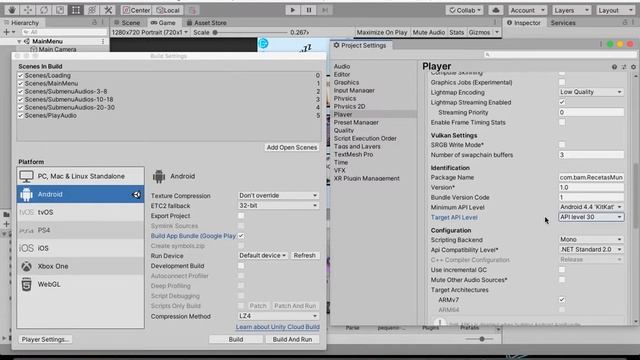Select the Rotate tool
Screen dimensions: 640x360
[x=44, y=10]
